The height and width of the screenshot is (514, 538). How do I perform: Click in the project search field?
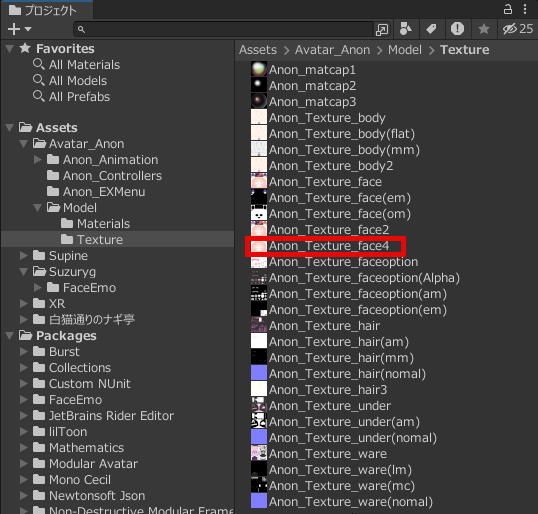click(223, 30)
